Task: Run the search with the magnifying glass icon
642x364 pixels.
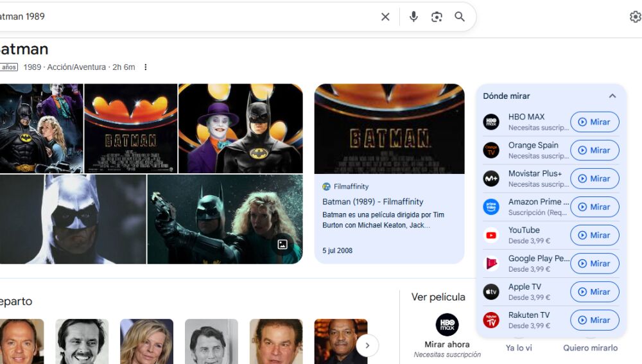Action: tap(460, 17)
